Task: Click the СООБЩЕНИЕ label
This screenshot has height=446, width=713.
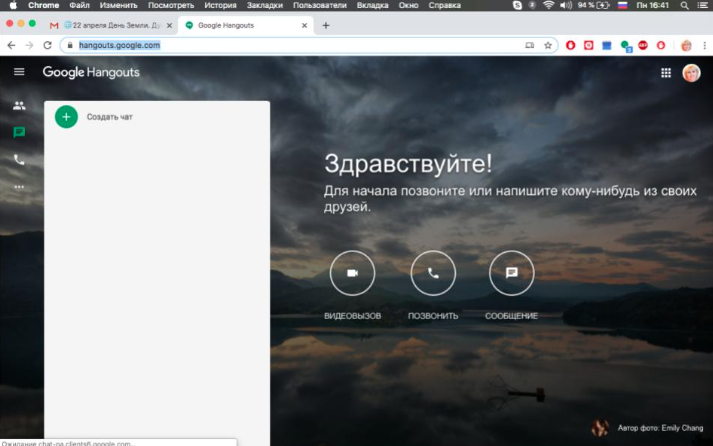Action: [512, 316]
